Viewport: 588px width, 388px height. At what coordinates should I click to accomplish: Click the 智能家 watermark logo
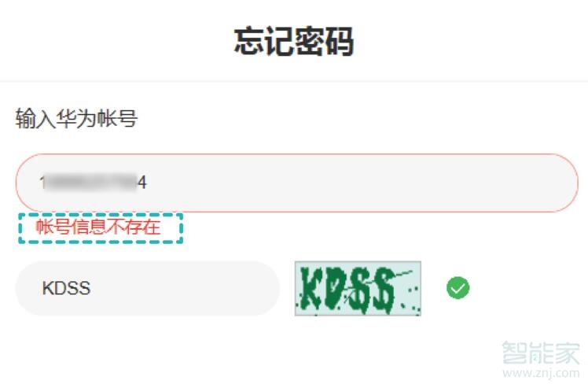pyautogui.click(x=540, y=353)
